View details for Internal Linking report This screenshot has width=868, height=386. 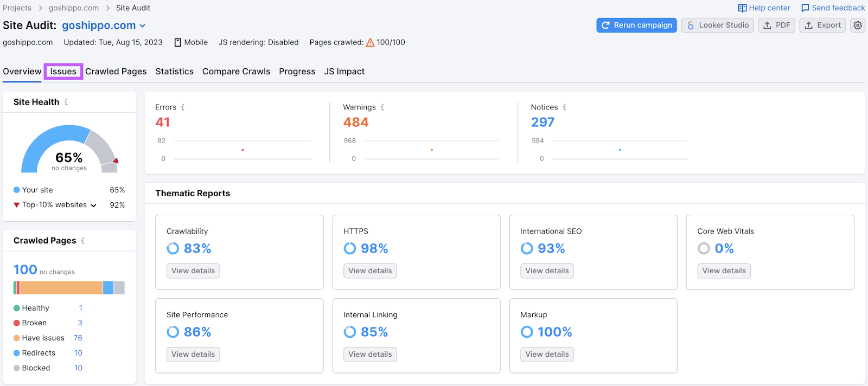tap(370, 355)
